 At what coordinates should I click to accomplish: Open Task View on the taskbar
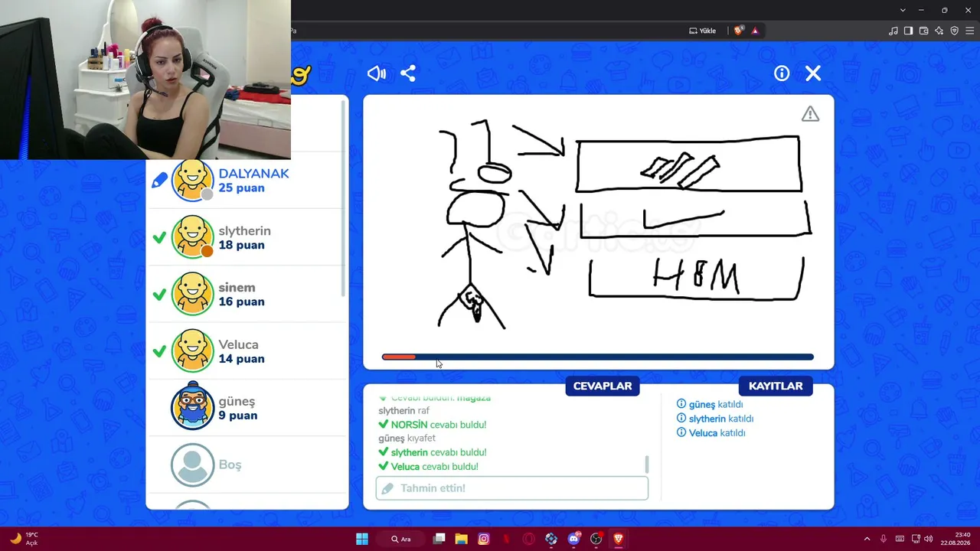tap(439, 539)
